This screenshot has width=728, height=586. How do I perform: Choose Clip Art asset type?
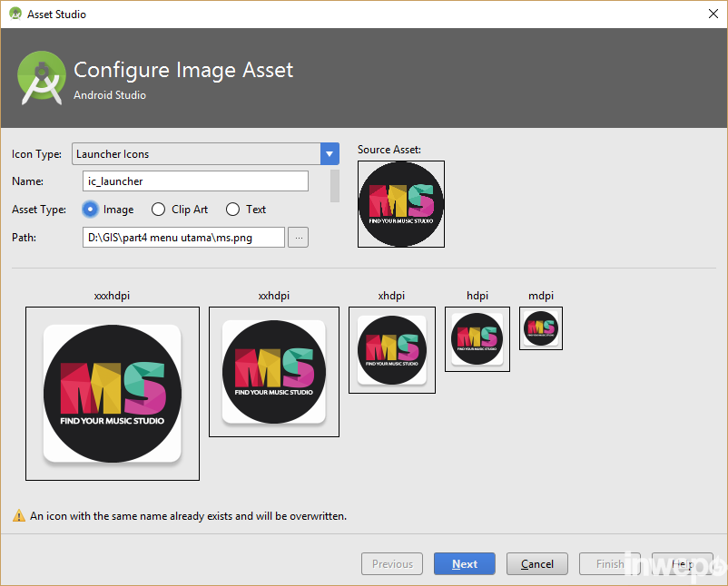coord(159,210)
